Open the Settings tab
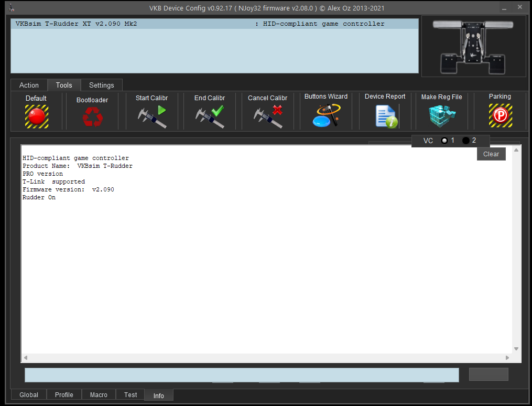The image size is (532, 406). 102,85
